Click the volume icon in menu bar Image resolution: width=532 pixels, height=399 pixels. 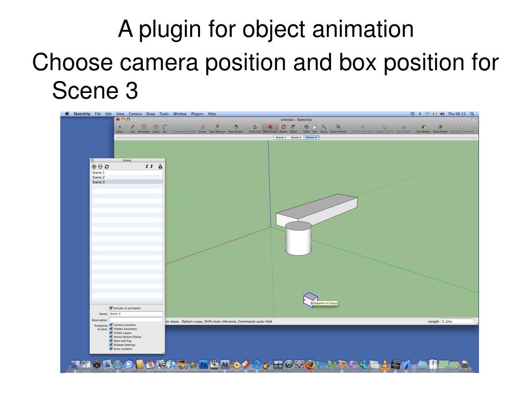[x=442, y=114]
